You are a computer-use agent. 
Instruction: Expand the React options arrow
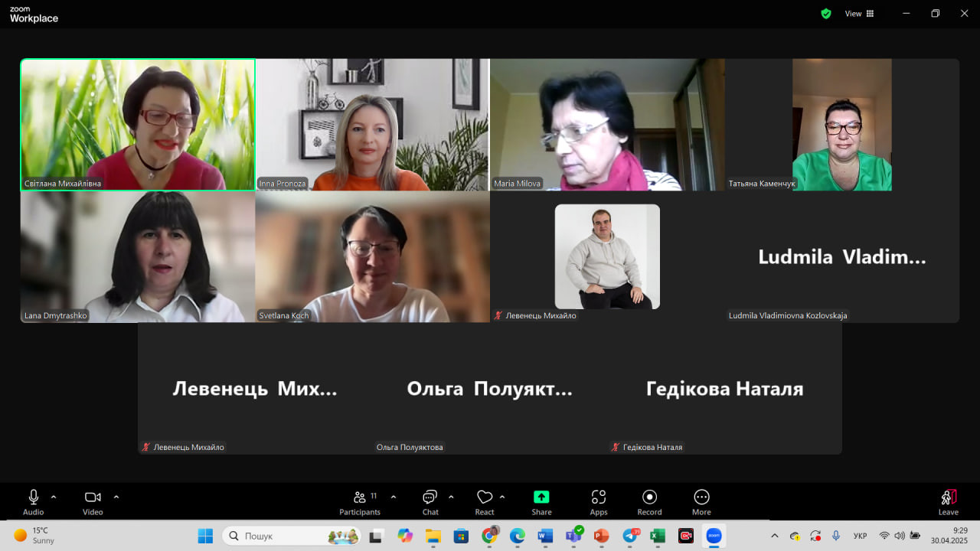click(x=502, y=497)
